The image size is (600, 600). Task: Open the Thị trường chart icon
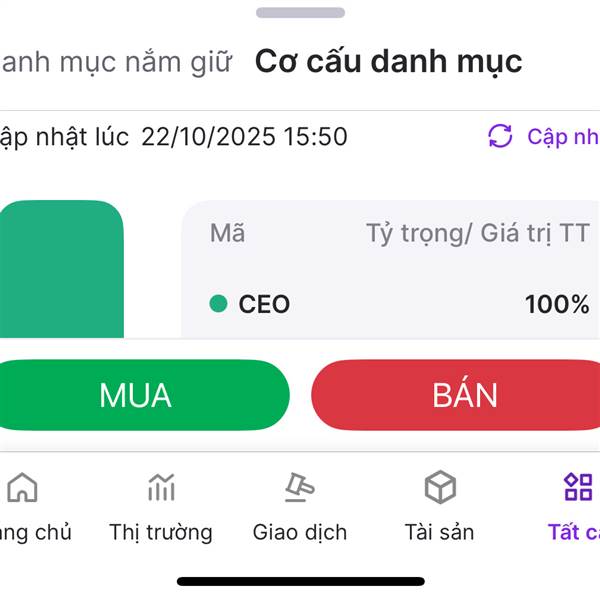pos(161,488)
